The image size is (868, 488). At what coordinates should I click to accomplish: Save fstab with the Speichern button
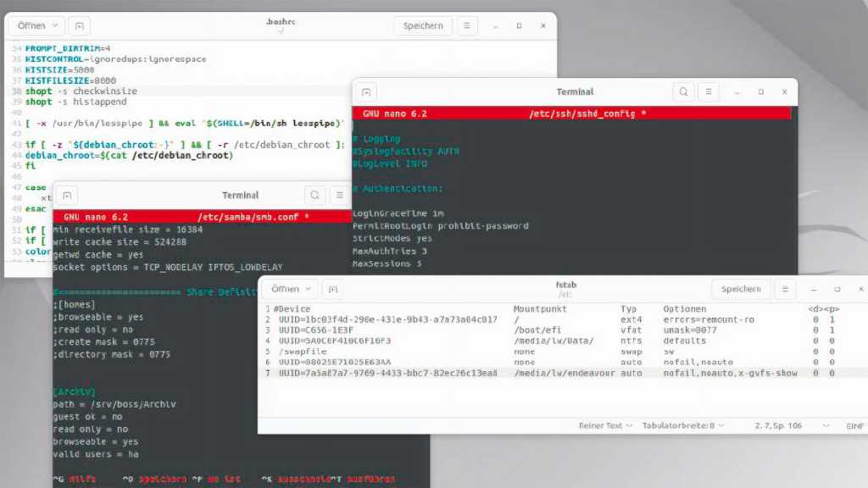(x=741, y=290)
